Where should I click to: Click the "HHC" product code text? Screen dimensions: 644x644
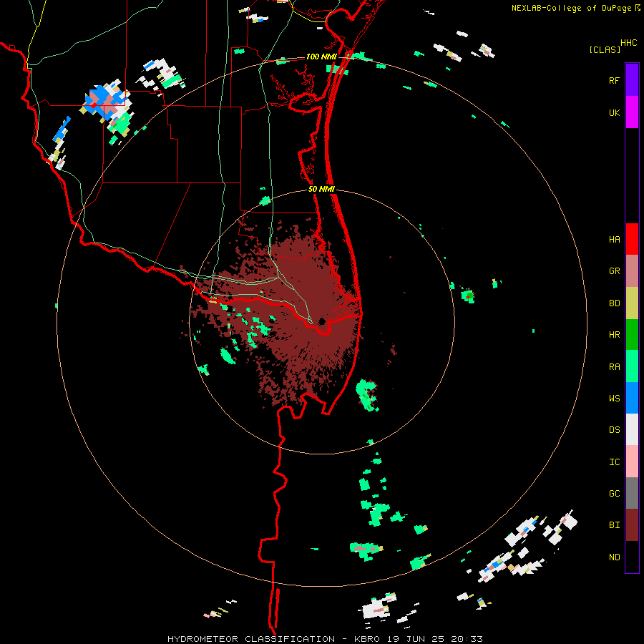point(629,43)
